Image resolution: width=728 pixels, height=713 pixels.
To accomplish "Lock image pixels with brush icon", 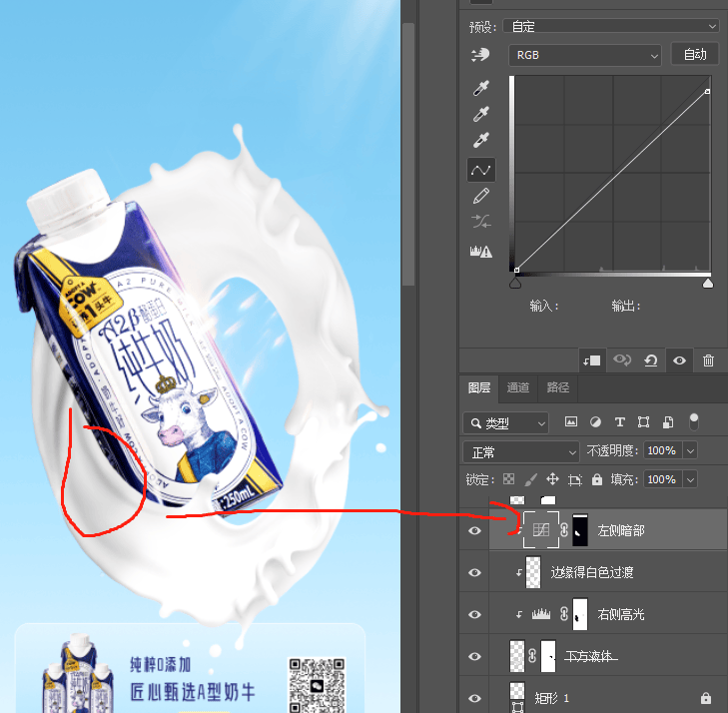I will pyautogui.click(x=530, y=479).
